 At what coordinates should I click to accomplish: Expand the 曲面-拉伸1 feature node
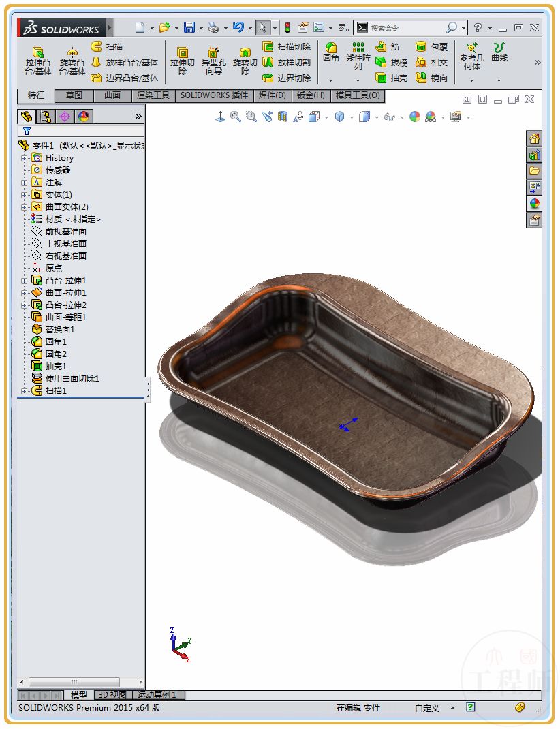[x=24, y=293]
